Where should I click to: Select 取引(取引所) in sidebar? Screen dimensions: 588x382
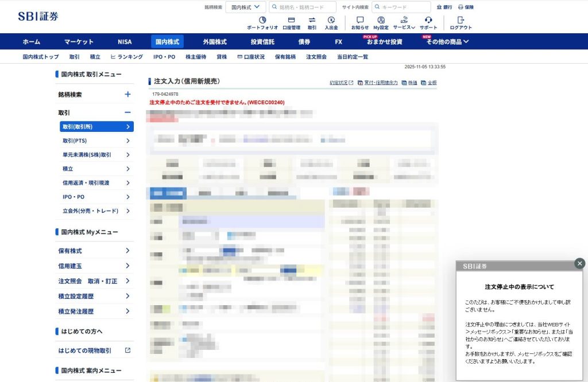click(96, 127)
